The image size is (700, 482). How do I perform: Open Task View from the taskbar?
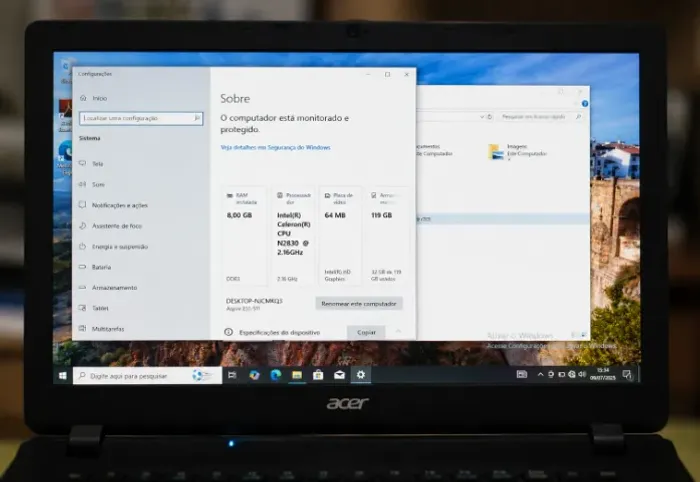click(x=232, y=375)
